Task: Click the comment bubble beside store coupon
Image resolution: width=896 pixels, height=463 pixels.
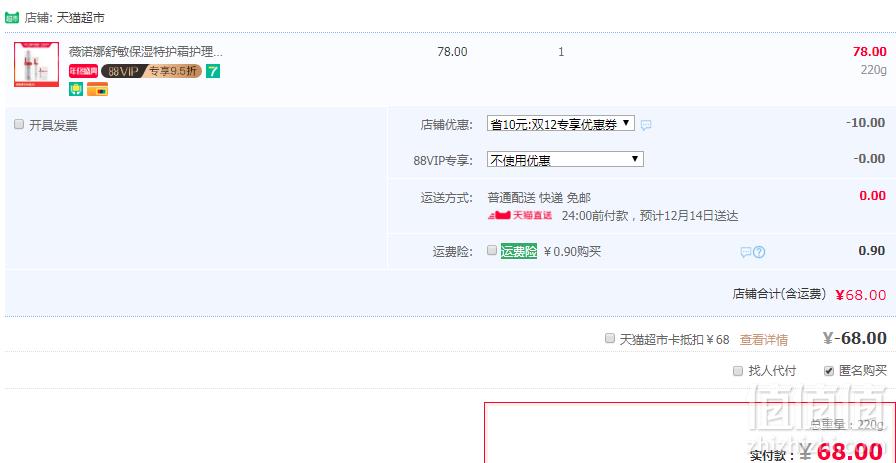Action: pyautogui.click(x=646, y=125)
